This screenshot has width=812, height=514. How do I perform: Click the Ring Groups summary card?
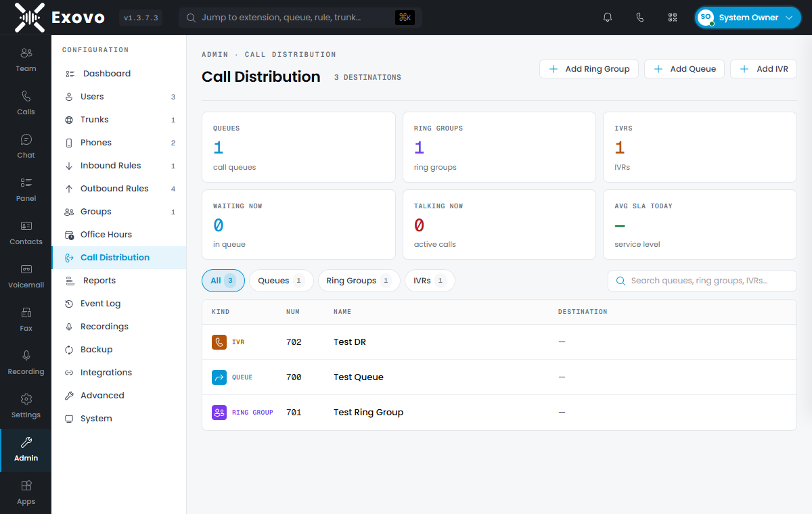[499, 147]
